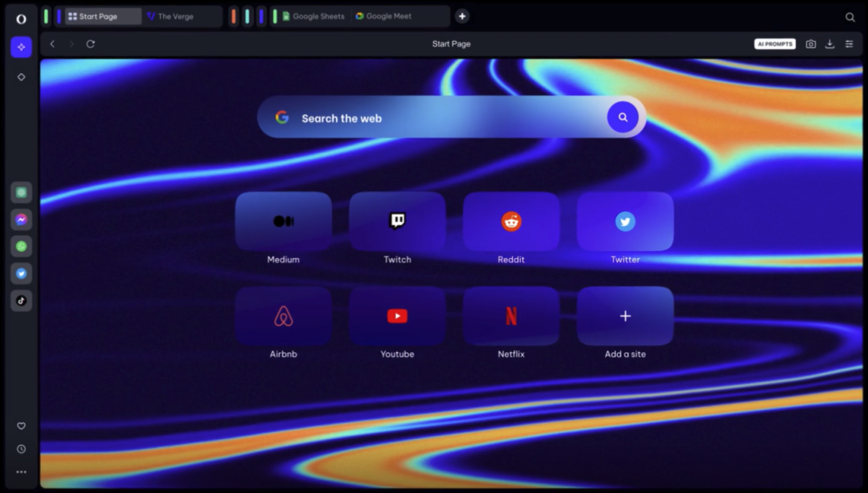Viewport: 868px width, 493px height.
Task: Expand sidebar three-dots more menu
Action: [x=21, y=472]
